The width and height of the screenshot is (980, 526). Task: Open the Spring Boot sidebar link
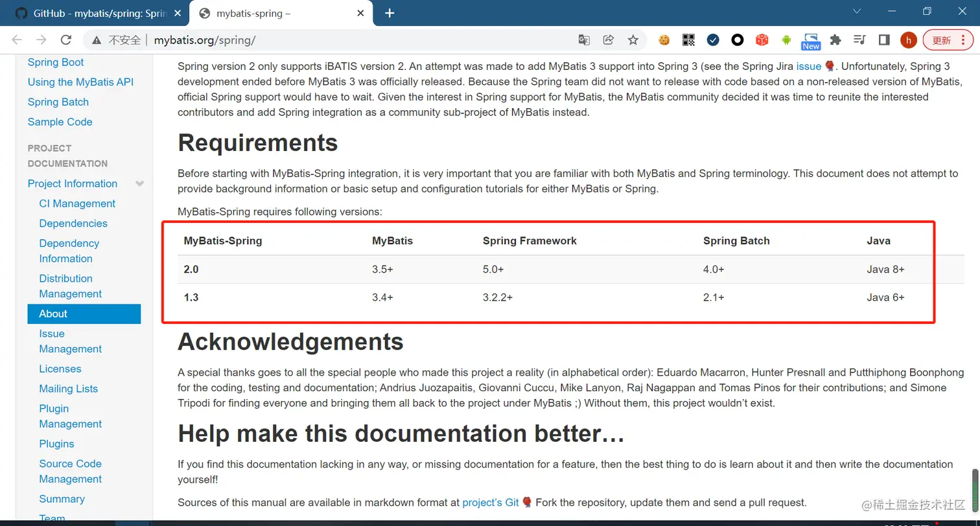click(x=56, y=62)
